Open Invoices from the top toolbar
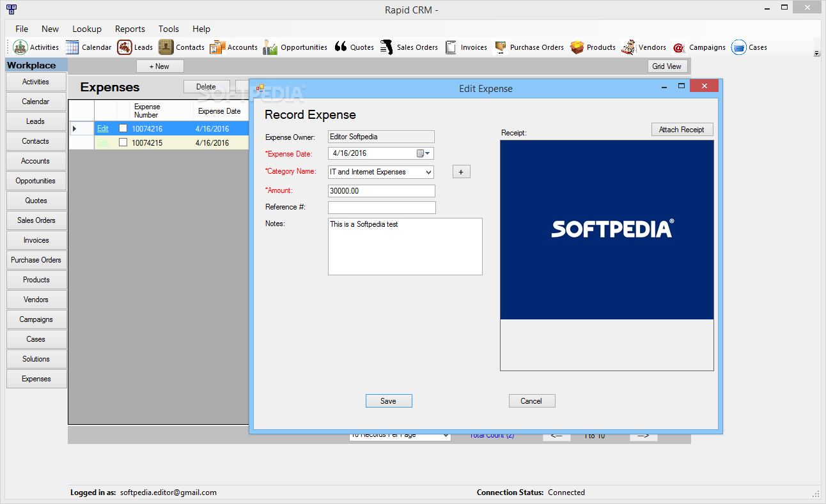 466,47
